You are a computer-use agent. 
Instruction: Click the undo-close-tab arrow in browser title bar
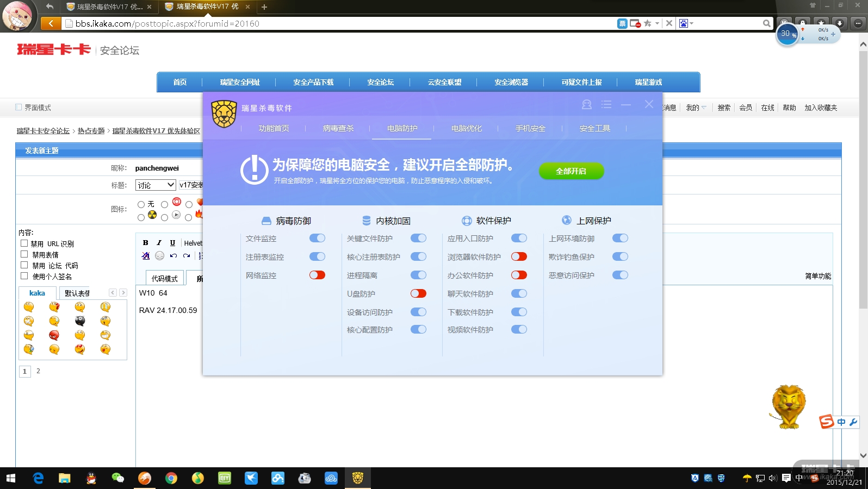pyautogui.click(x=49, y=7)
